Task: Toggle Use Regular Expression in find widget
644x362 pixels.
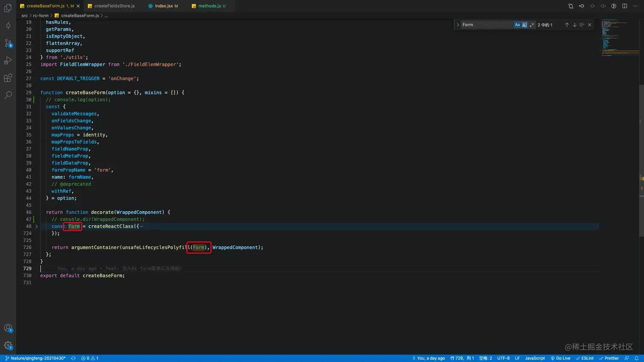Action: [532, 25]
